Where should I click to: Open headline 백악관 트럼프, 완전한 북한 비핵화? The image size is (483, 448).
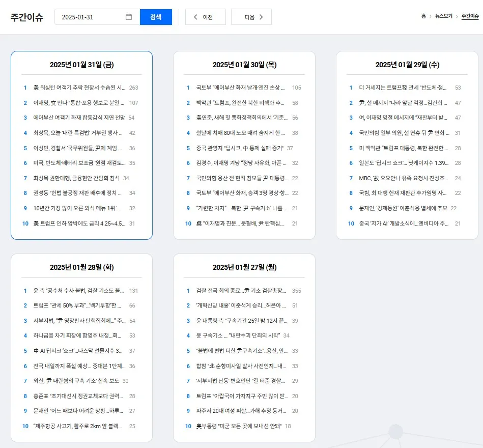pyautogui.click(x=240, y=103)
